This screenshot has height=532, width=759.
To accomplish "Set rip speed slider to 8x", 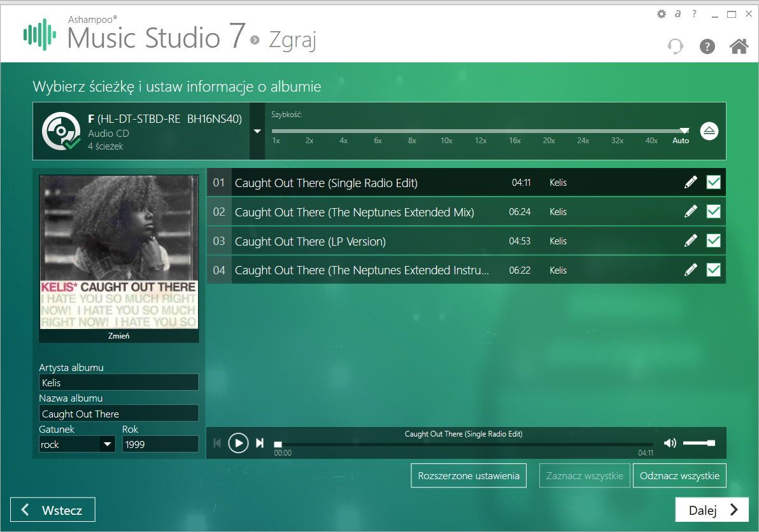I will pyautogui.click(x=412, y=131).
